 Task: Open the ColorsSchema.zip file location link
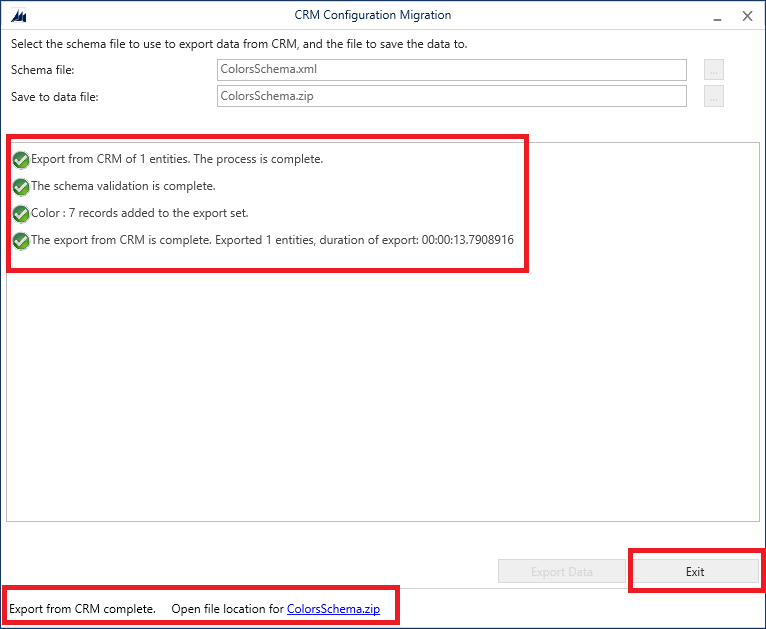(333, 608)
